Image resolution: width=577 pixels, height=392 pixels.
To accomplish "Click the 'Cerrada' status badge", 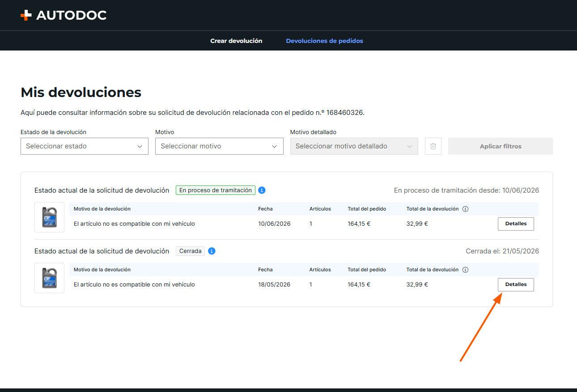I will (190, 251).
